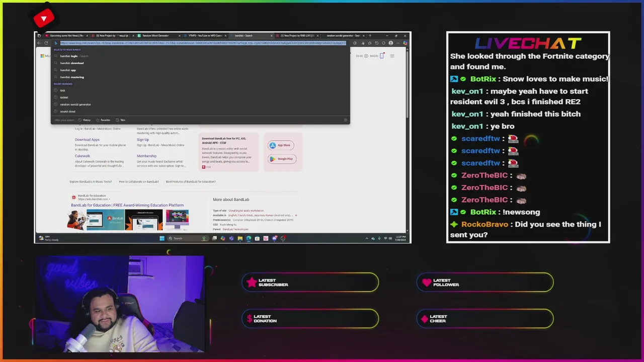Image resolution: width=644 pixels, height=362 pixels.
Task: Click Explore BandLab's AI Music Tools chip
Action: [x=91, y=182]
